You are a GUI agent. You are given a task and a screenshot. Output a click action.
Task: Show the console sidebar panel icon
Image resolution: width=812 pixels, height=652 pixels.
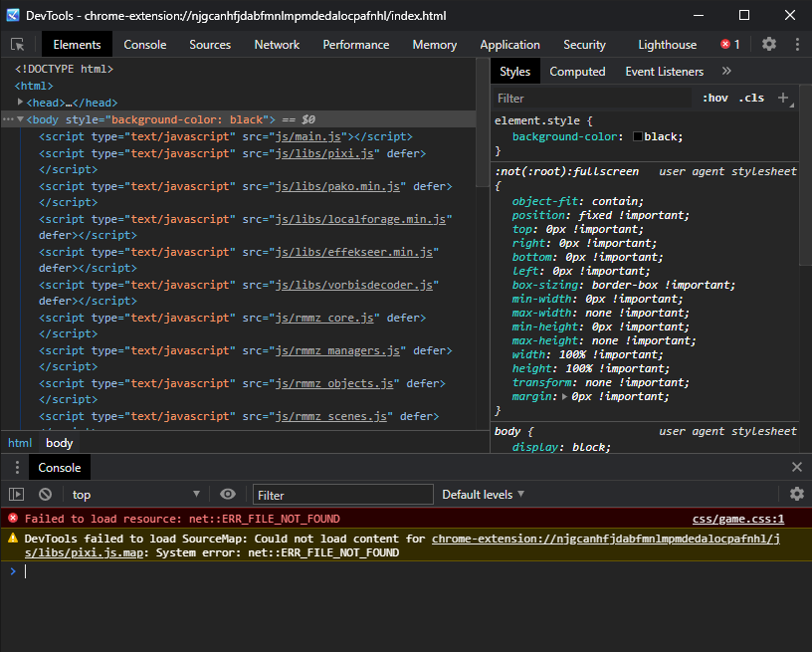click(17, 495)
